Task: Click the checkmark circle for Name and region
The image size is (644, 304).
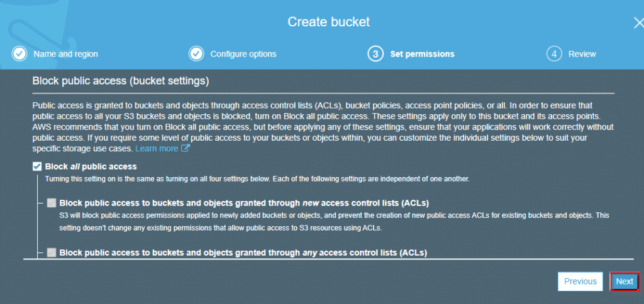Action: pos(19,54)
